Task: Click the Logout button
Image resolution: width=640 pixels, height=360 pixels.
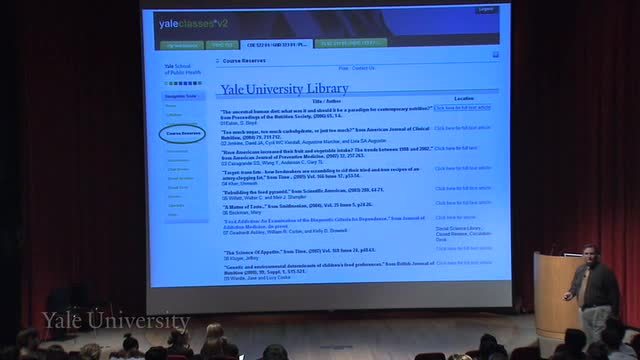Action: pos(487,9)
